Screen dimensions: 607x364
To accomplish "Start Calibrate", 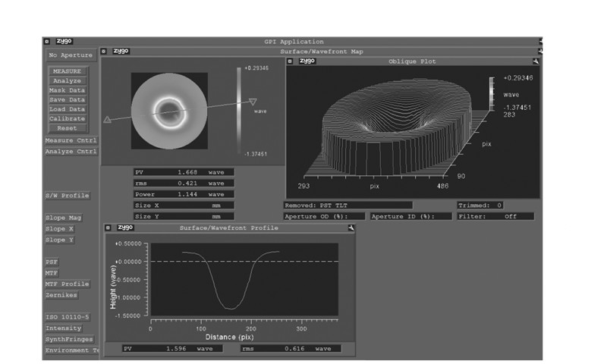I will point(68,119).
